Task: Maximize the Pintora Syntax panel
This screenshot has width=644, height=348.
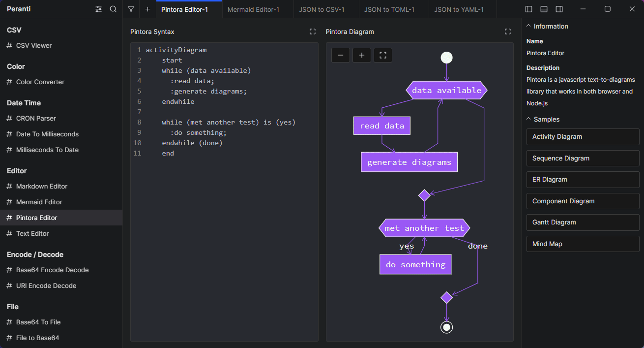Action: (313, 32)
